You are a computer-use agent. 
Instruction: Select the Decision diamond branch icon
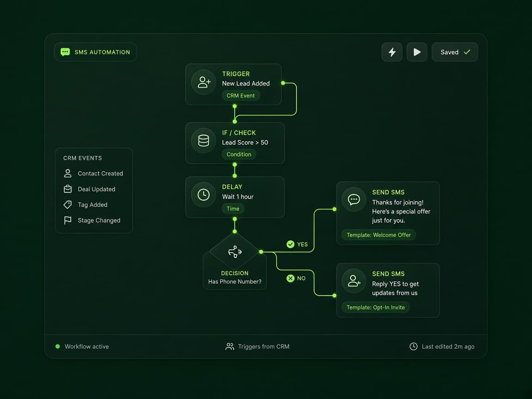235,252
